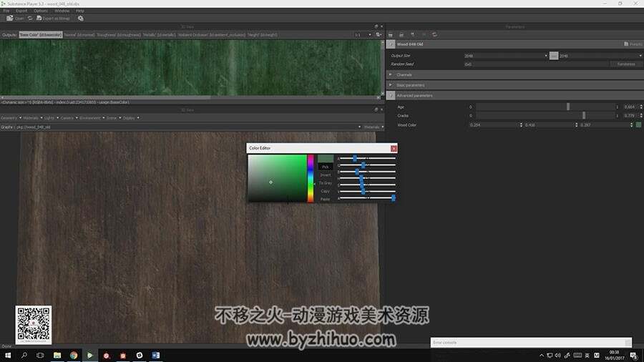Click the icon right of the 2D zoom dropdown
644x362 pixels.
(x=379, y=35)
